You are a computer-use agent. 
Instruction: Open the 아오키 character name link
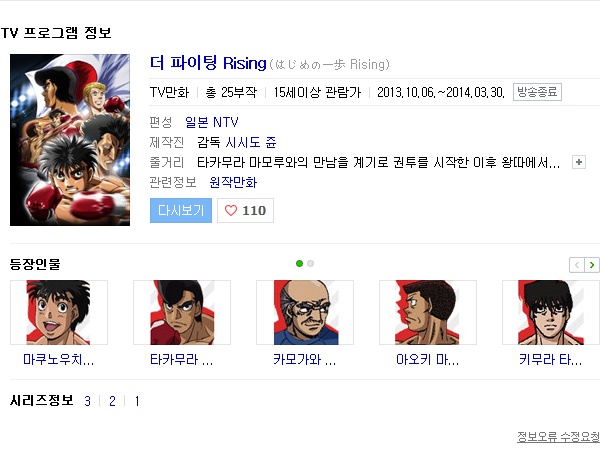pos(427,360)
